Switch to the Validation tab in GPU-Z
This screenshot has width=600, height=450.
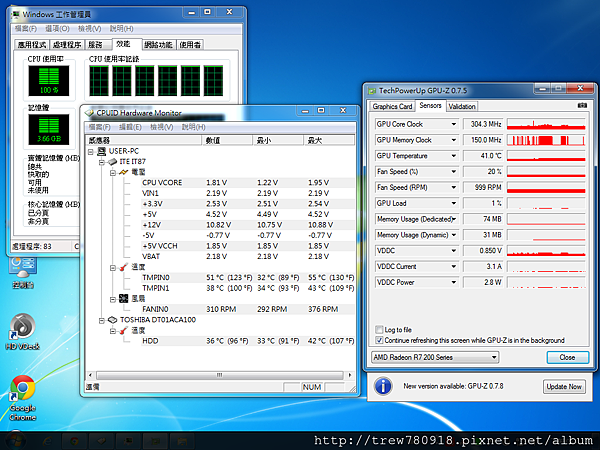click(x=462, y=106)
